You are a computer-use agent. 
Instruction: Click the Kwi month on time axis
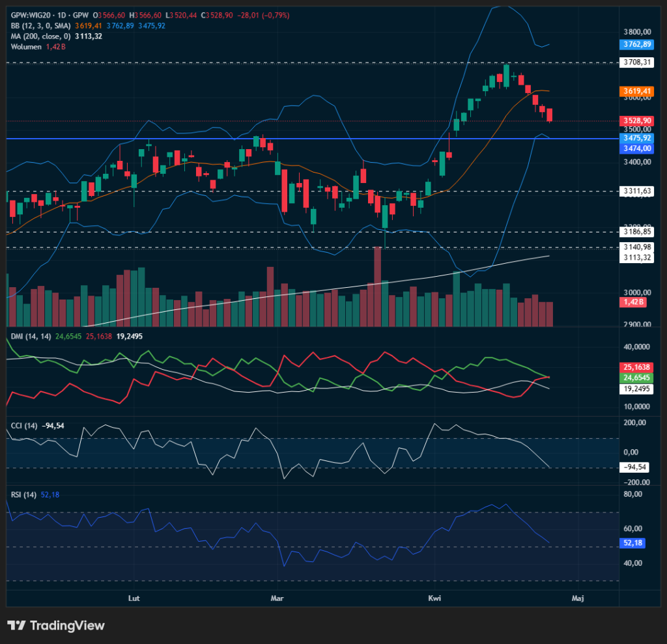(x=434, y=598)
